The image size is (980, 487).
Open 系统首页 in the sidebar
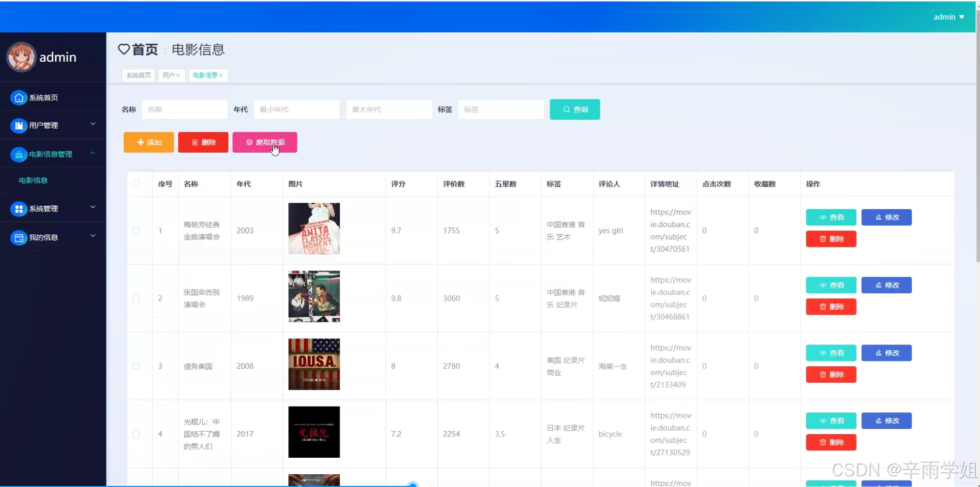53,97
